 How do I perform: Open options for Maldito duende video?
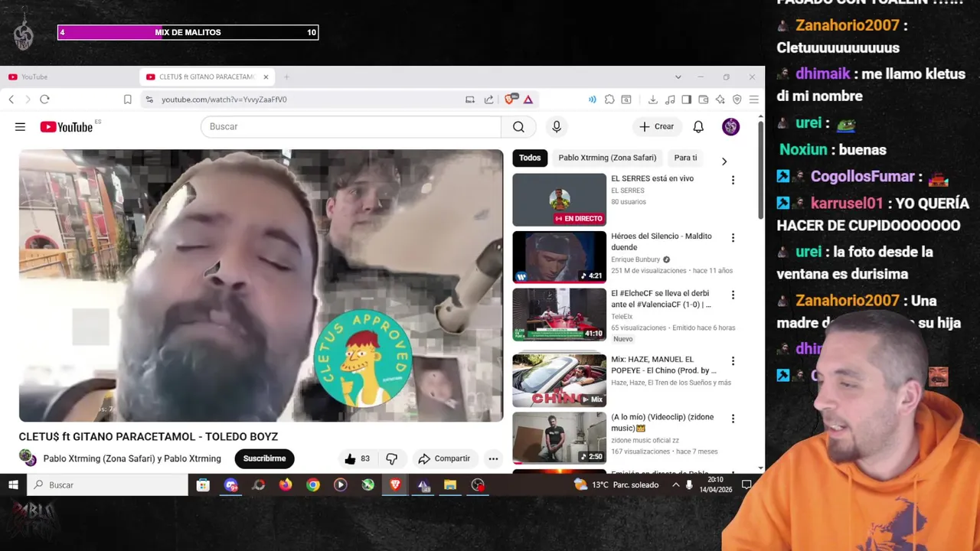point(733,238)
